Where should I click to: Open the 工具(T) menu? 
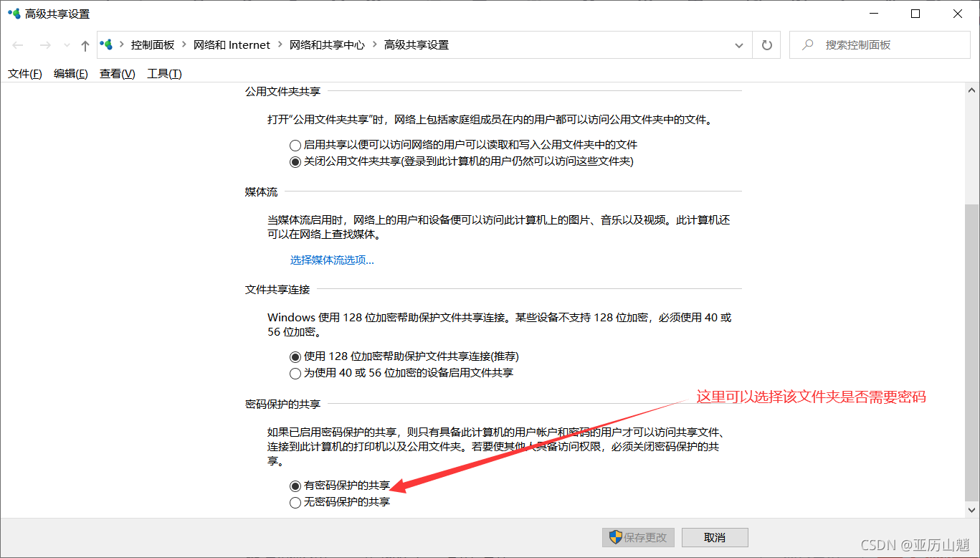pos(164,73)
